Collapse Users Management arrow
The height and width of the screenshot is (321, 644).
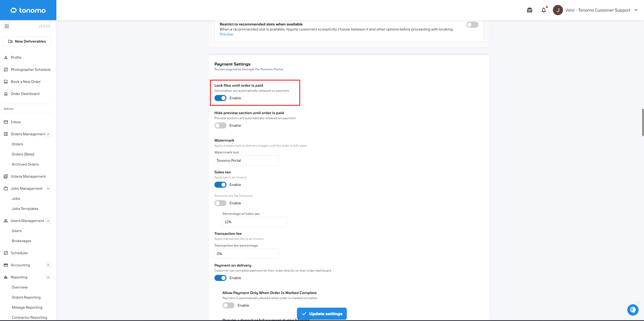point(48,221)
